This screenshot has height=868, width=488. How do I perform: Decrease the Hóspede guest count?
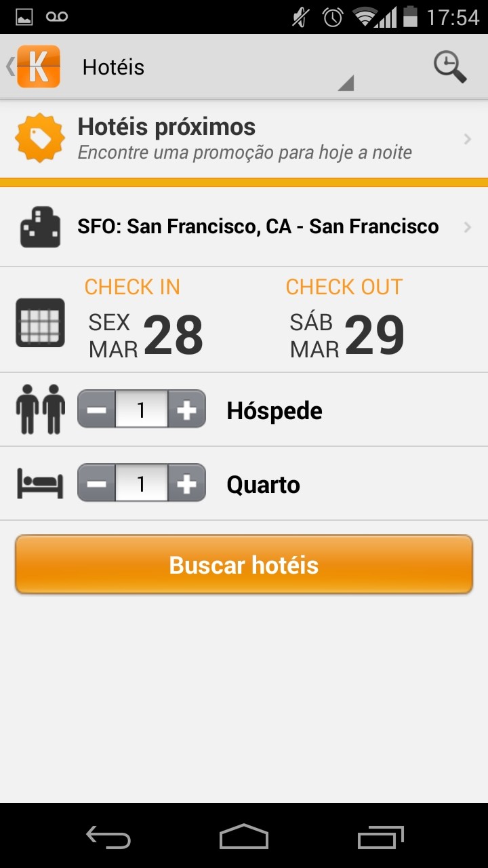point(97,410)
